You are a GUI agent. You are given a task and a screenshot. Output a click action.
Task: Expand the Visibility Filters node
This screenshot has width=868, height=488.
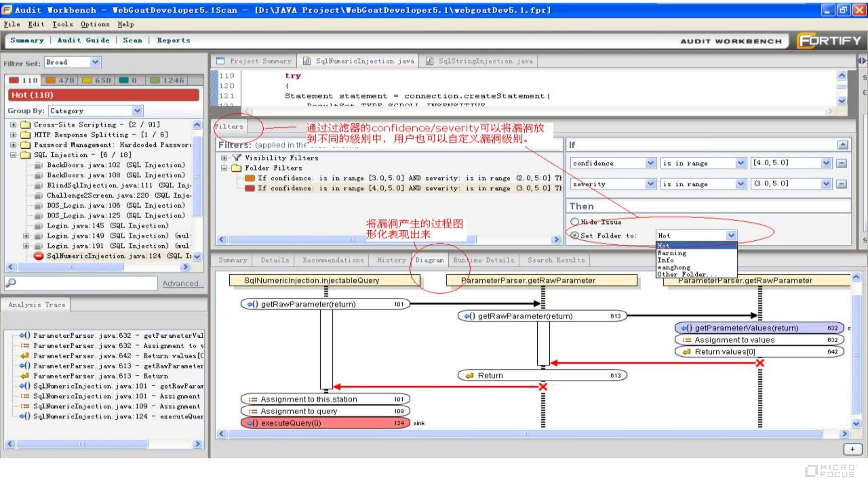pyautogui.click(x=224, y=157)
